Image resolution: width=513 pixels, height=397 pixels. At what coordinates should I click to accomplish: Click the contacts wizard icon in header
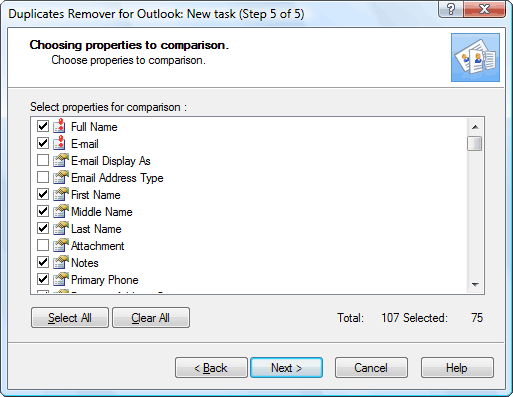coord(475,57)
